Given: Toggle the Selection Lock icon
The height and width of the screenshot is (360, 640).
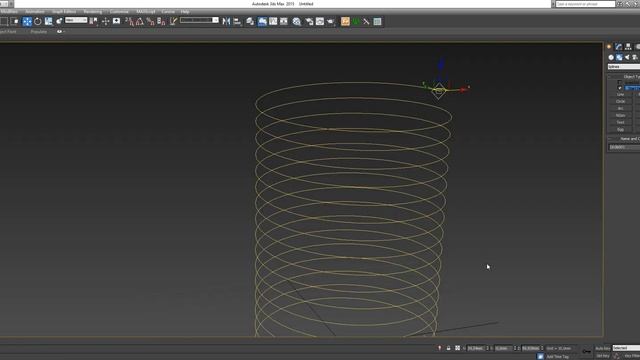Looking at the screenshot, I should 448,348.
